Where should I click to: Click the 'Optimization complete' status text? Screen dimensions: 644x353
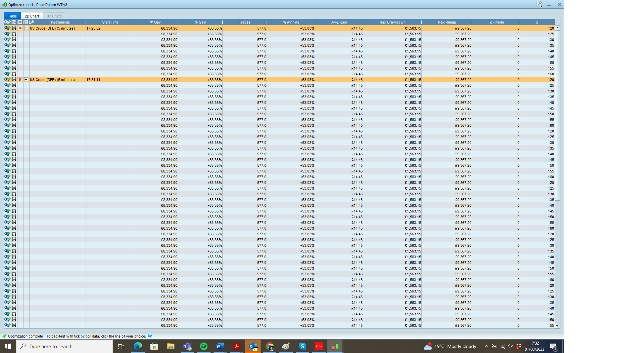26,336
